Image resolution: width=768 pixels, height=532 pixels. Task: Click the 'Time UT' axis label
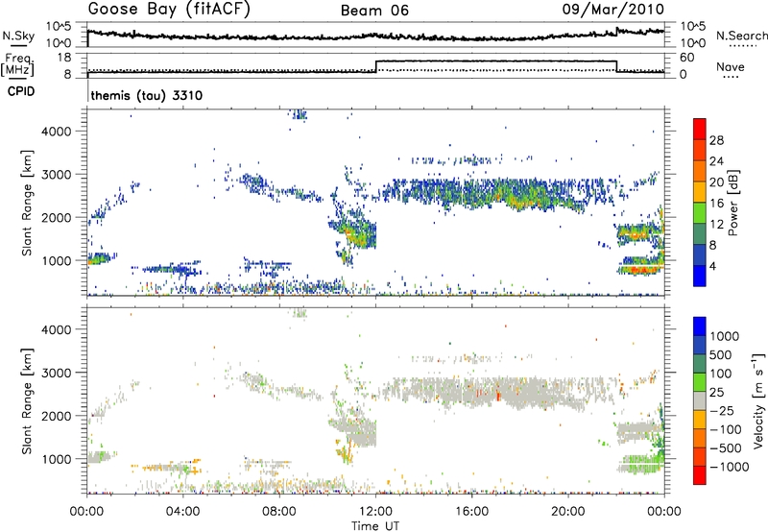point(375,526)
